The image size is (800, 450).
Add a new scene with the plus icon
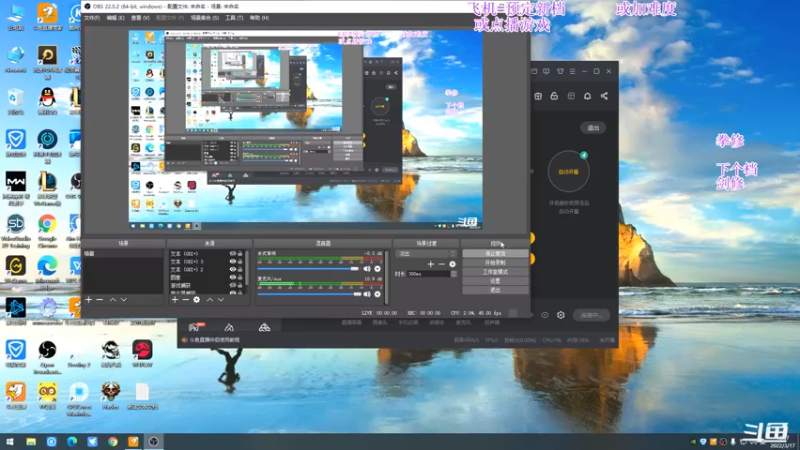[89, 300]
